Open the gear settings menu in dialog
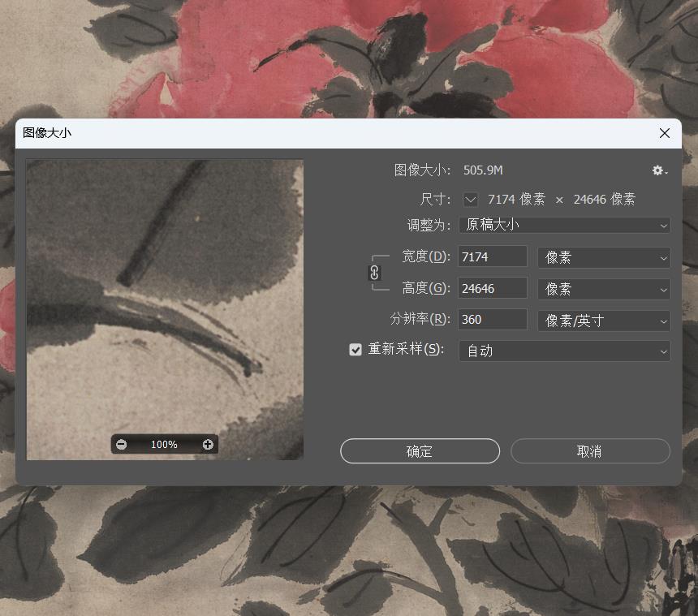The height and width of the screenshot is (616, 698). click(x=659, y=170)
